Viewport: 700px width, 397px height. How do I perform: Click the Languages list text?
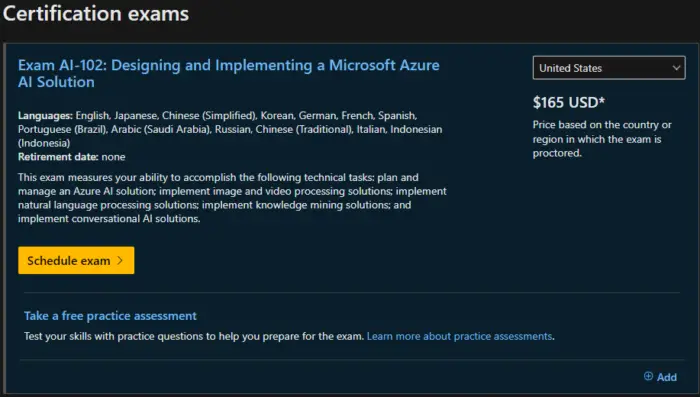click(230, 129)
